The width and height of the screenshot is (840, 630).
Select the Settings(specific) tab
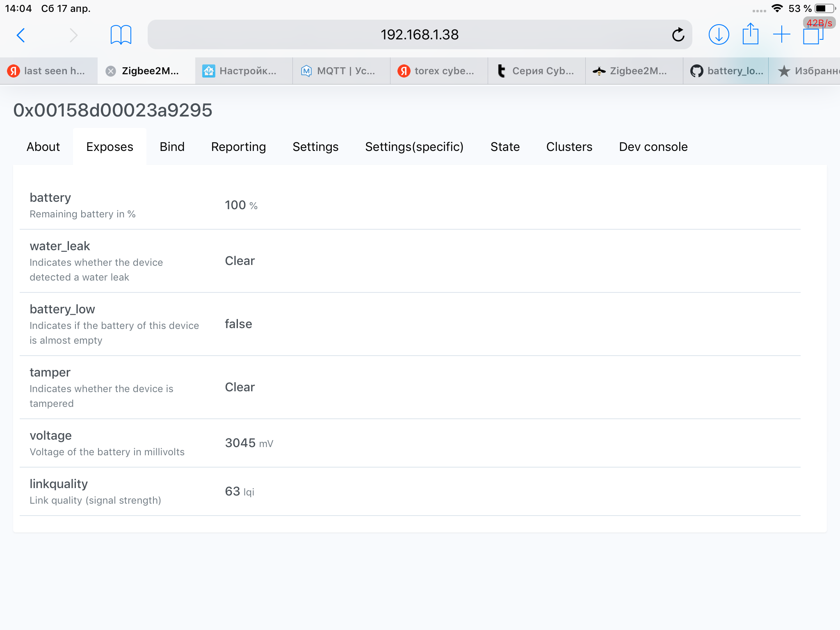point(414,146)
